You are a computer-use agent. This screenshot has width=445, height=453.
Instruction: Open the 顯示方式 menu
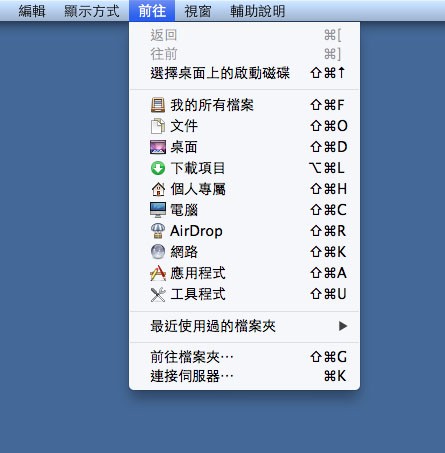coord(92,11)
